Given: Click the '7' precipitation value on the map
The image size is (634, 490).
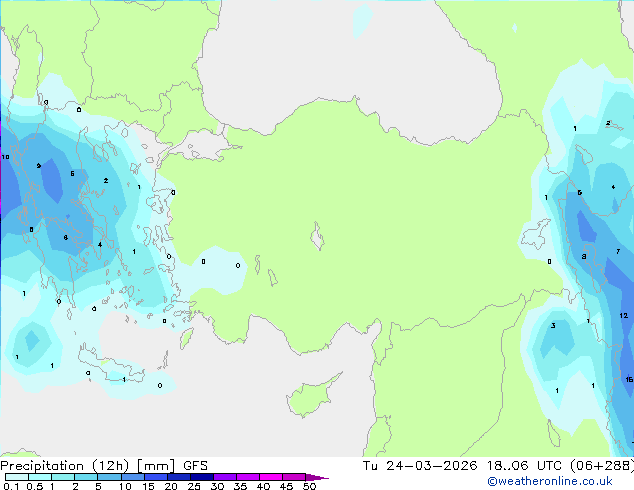Looking at the screenshot, I should pyautogui.click(x=618, y=251).
